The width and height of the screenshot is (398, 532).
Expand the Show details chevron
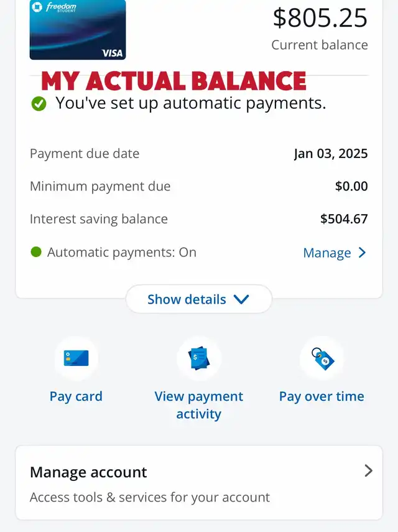[x=241, y=299]
